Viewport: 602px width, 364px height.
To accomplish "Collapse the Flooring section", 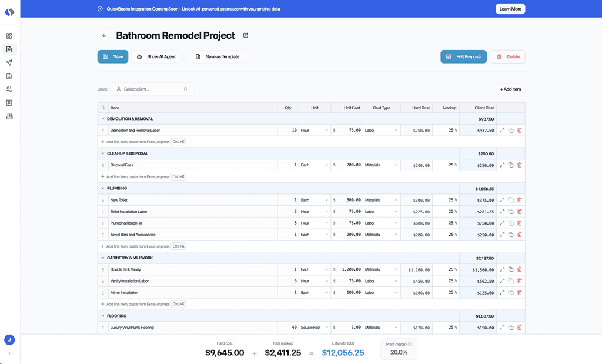I will (102, 316).
